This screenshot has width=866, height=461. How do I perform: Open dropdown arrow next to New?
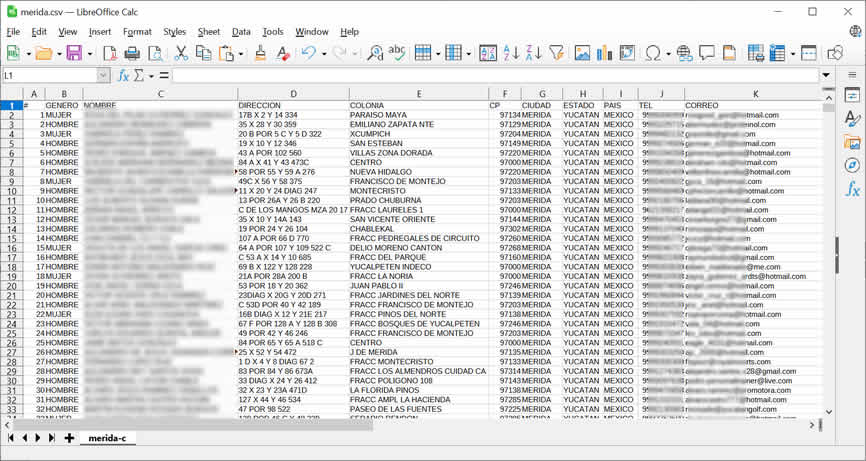(28, 54)
